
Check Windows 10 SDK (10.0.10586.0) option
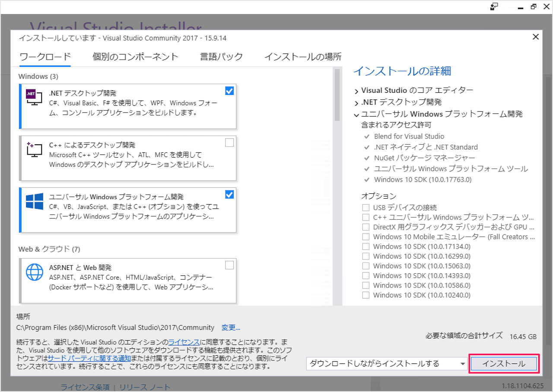pos(366,285)
